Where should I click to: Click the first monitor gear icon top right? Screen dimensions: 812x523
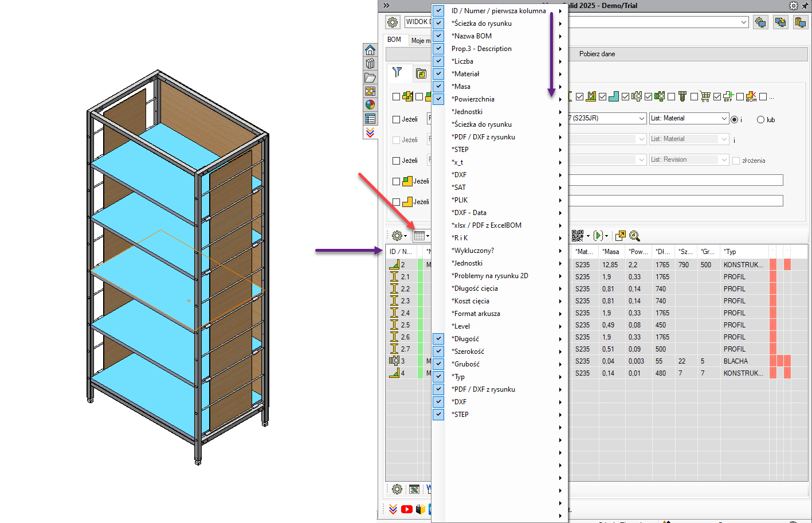(760, 22)
